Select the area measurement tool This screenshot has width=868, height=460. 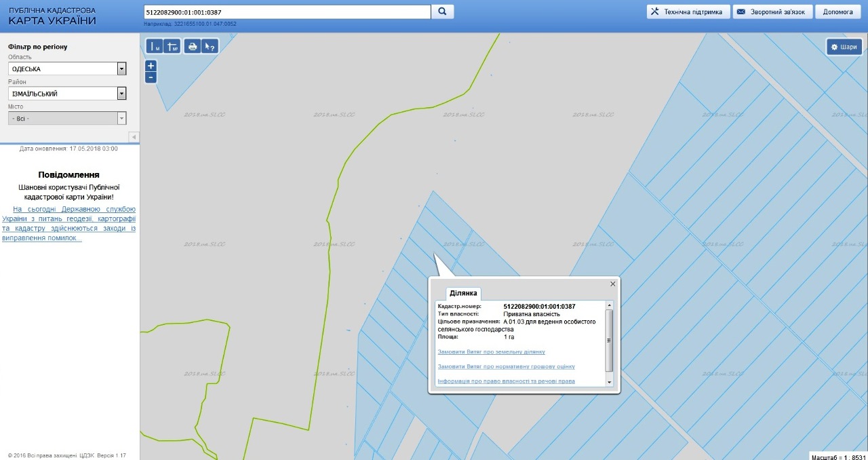(x=172, y=47)
